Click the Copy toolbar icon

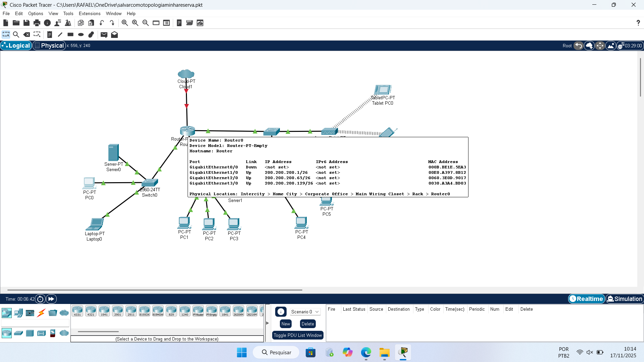[81, 23]
